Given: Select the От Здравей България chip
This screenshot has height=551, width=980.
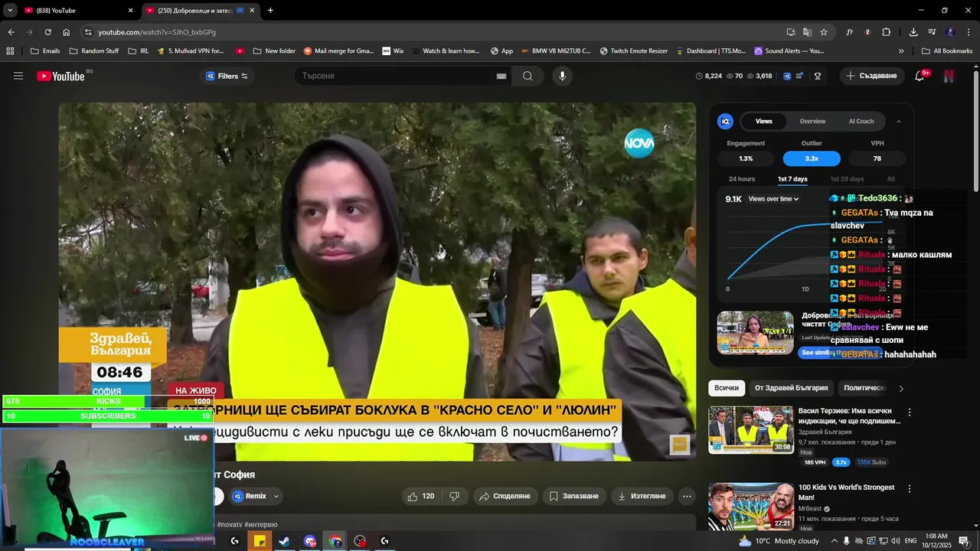Looking at the screenshot, I should click(x=792, y=388).
